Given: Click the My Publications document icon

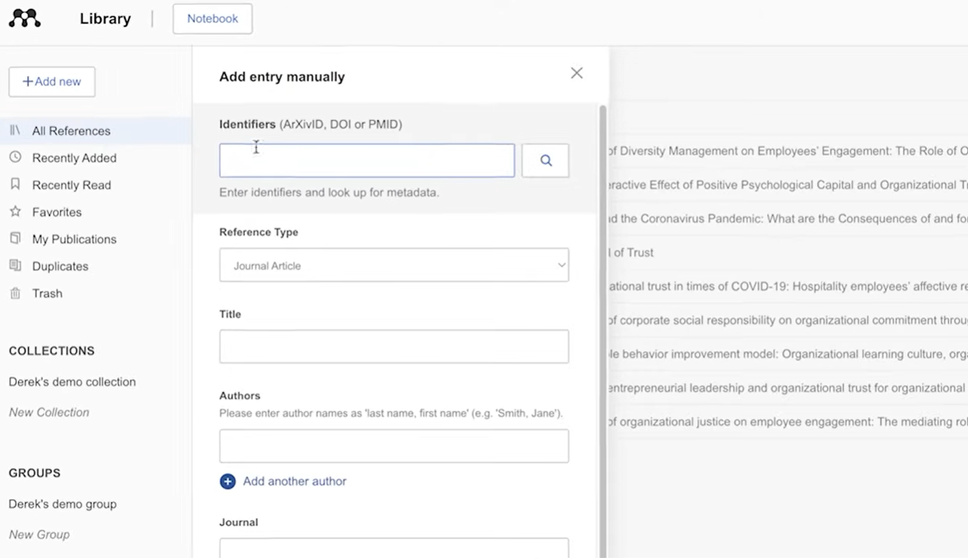Looking at the screenshot, I should click(15, 239).
